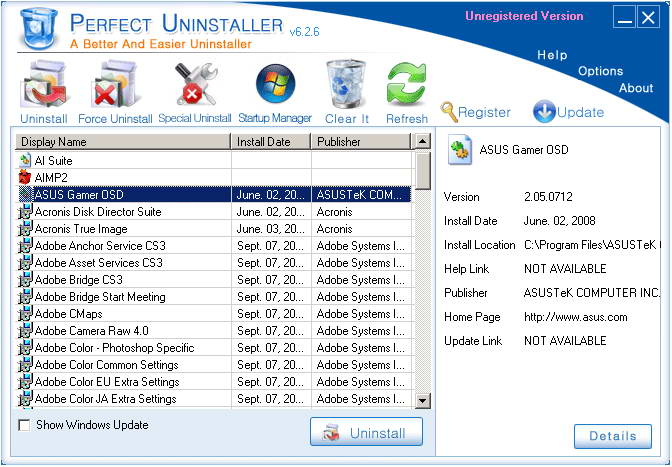672x467 pixels.
Task: Click the AIMP2 row icon
Action: (25, 177)
